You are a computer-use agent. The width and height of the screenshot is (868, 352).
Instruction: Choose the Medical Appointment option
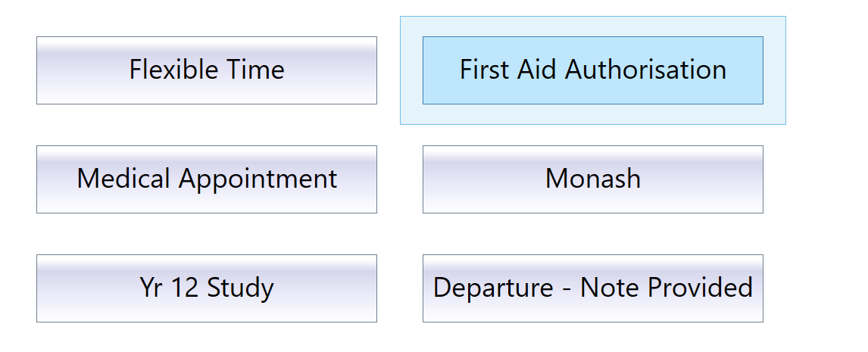coord(207,179)
